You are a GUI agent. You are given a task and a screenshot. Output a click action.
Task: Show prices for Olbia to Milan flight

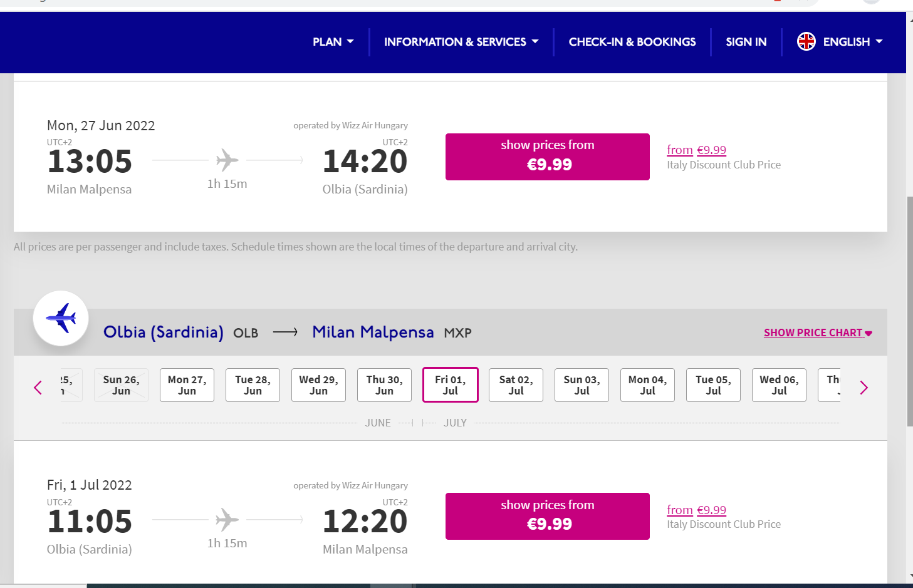[x=548, y=516]
